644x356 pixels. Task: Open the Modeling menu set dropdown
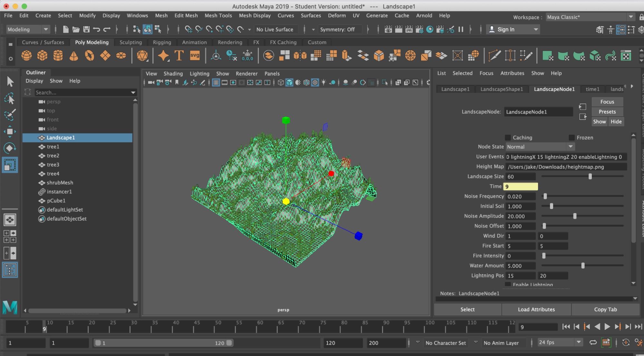point(28,29)
